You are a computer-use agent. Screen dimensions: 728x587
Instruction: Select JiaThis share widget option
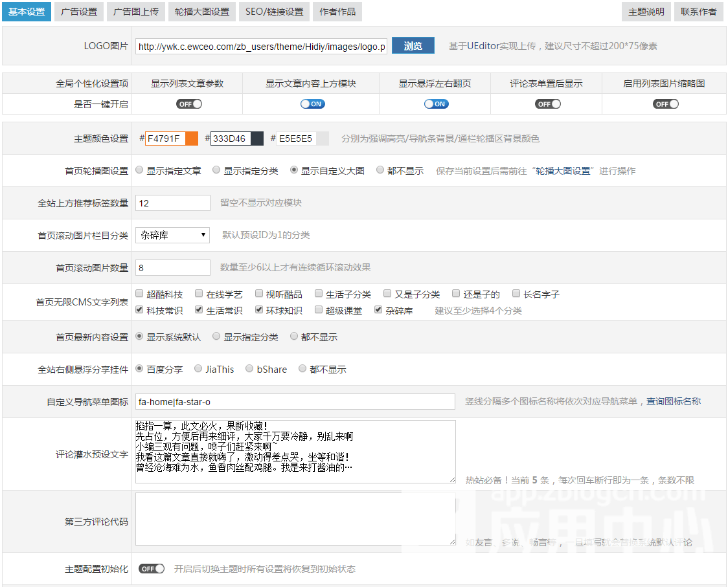pyautogui.click(x=198, y=369)
